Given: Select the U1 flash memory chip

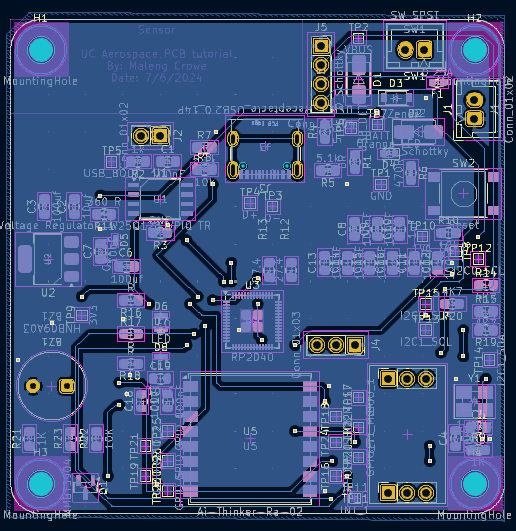Looking at the screenshot, I should coord(160,199).
